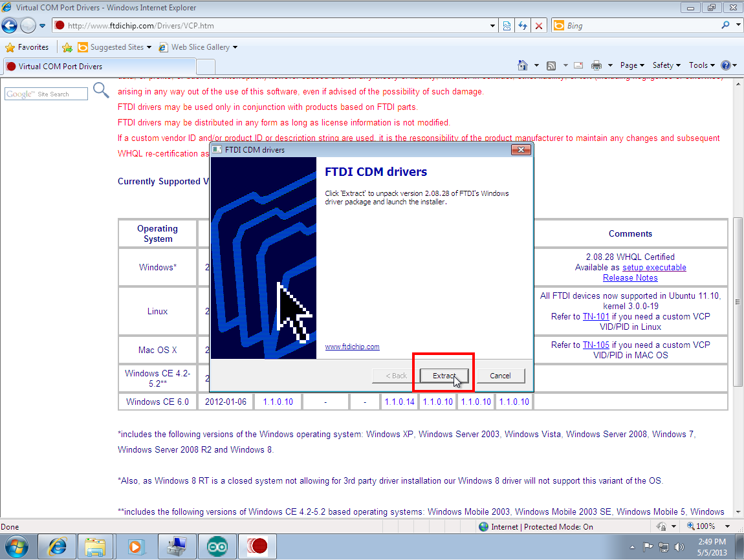Click the Print icon on the command bar

(x=596, y=65)
